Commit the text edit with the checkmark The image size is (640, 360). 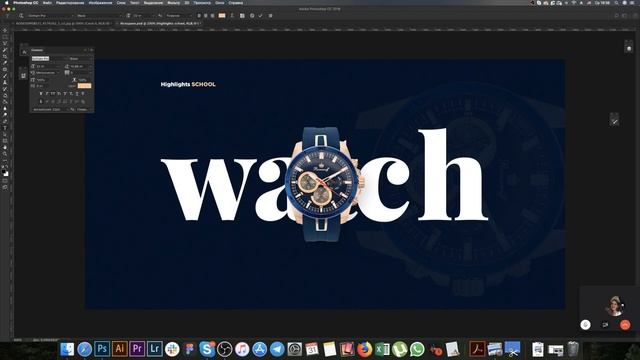tap(260, 16)
